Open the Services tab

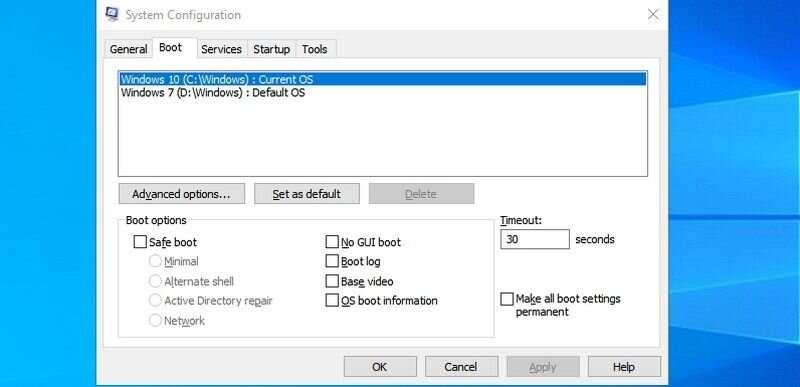pyautogui.click(x=221, y=49)
